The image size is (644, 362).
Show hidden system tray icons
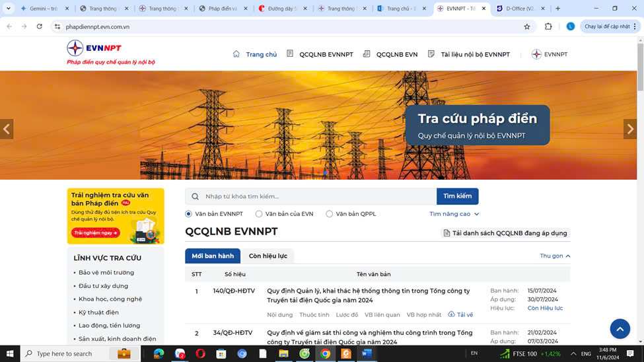pos(573,353)
